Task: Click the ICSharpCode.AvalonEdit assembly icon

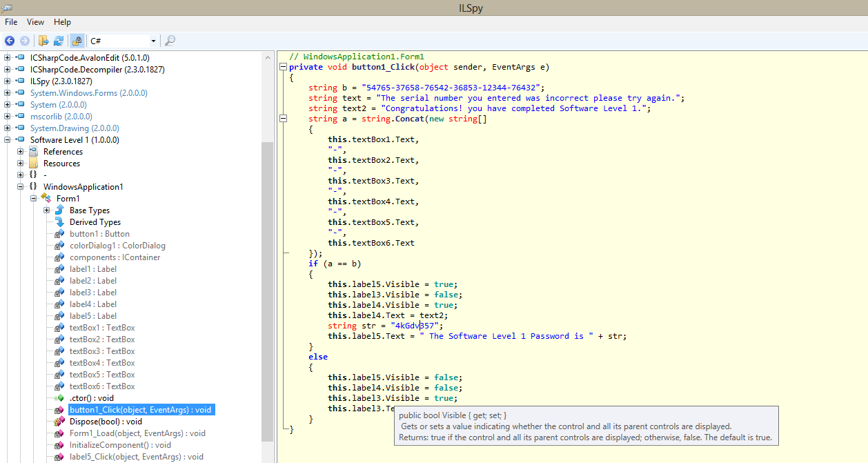Action: (20, 58)
